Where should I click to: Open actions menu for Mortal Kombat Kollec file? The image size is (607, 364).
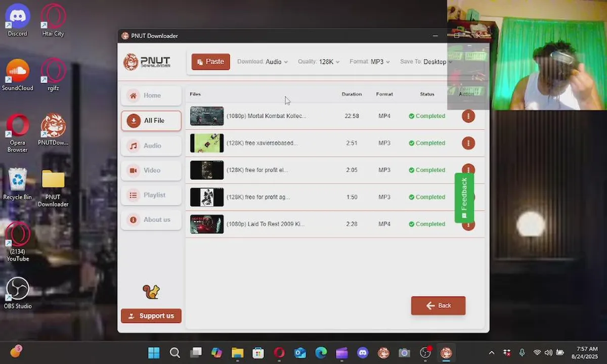click(468, 116)
